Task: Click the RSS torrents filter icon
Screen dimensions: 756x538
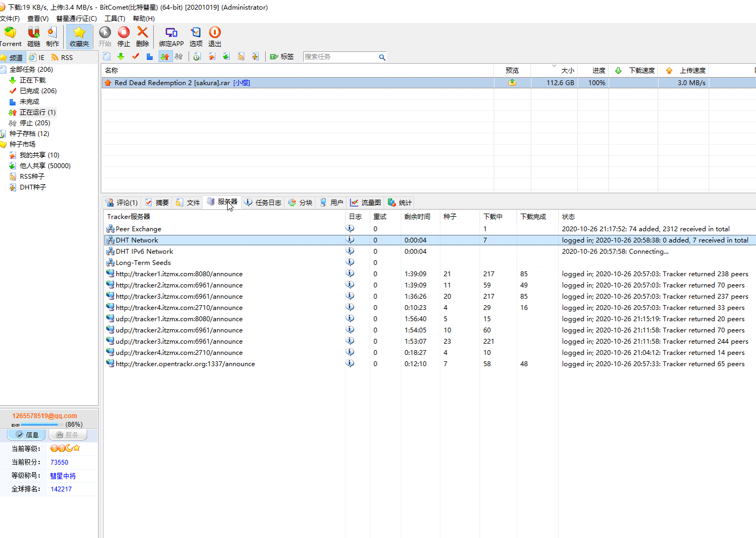Action: 241,57
